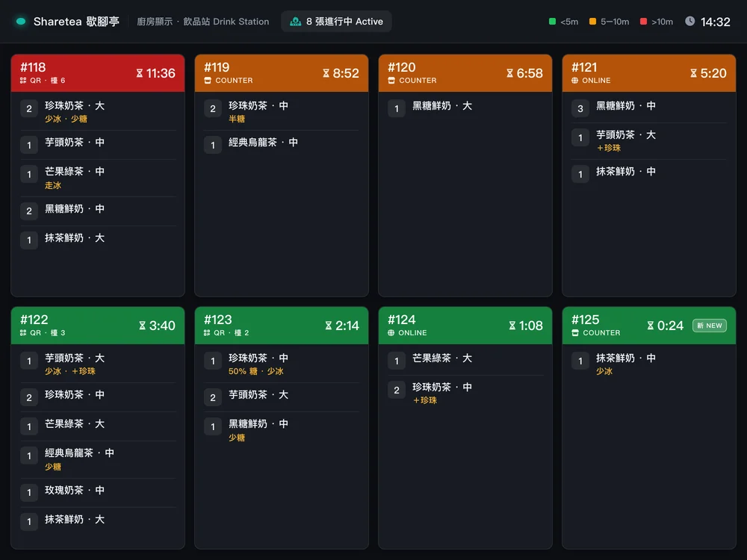Click the hourglass icon on order #123
The height and width of the screenshot is (560, 747).
pyautogui.click(x=328, y=326)
